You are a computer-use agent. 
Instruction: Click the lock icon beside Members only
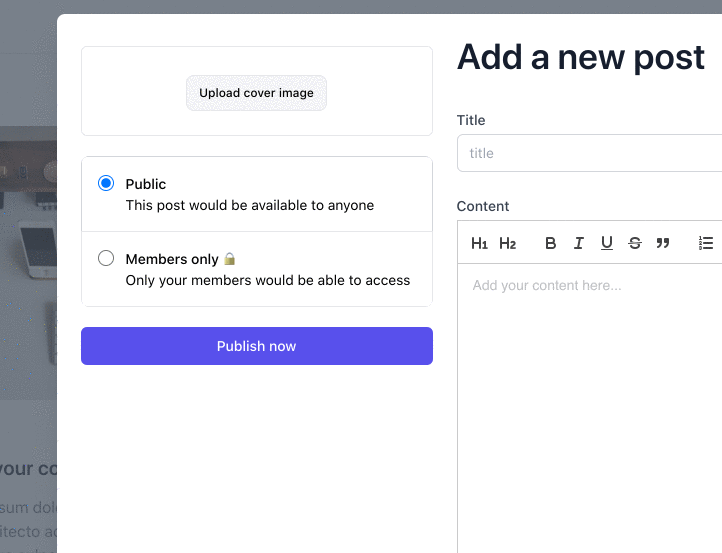click(229, 259)
